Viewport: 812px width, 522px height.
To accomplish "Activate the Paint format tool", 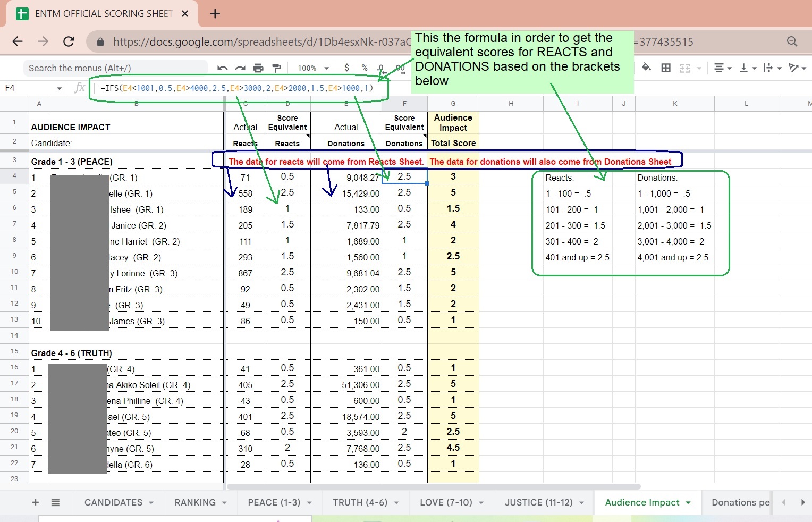I will coord(276,68).
